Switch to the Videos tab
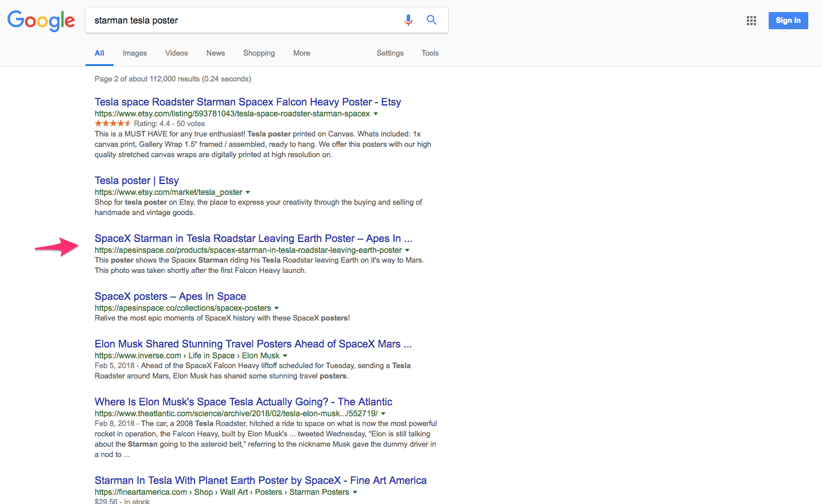The width and height of the screenshot is (822, 504). [x=177, y=53]
